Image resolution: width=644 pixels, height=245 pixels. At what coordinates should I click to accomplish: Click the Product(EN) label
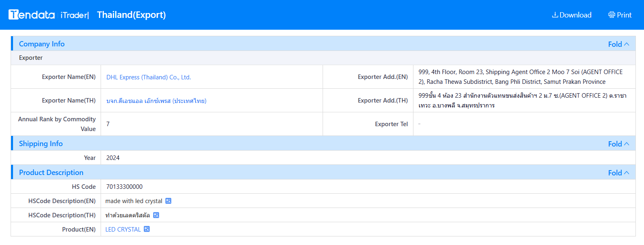79,230
